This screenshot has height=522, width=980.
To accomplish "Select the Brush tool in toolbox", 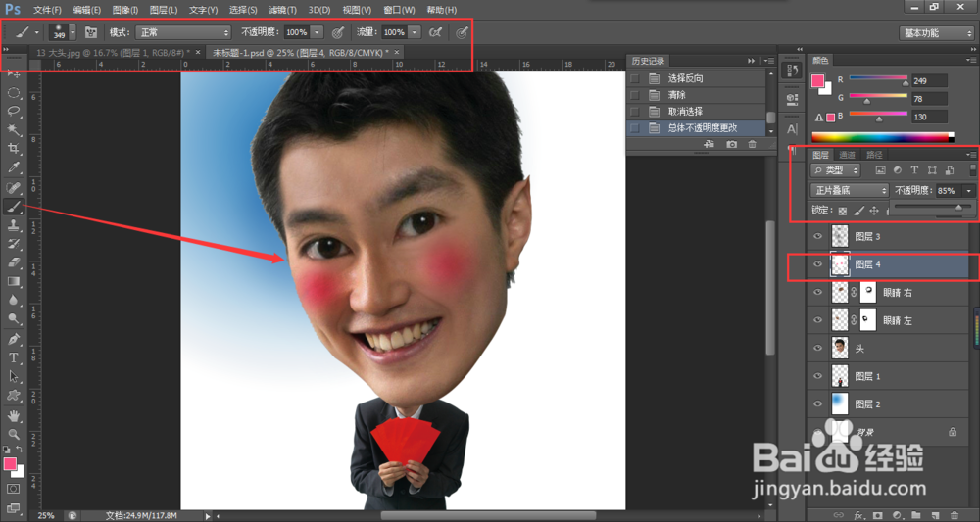I will click(x=13, y=206).
